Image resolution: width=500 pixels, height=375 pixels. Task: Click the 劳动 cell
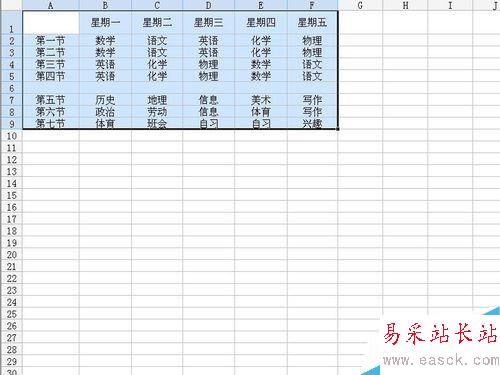coord(157,112)
